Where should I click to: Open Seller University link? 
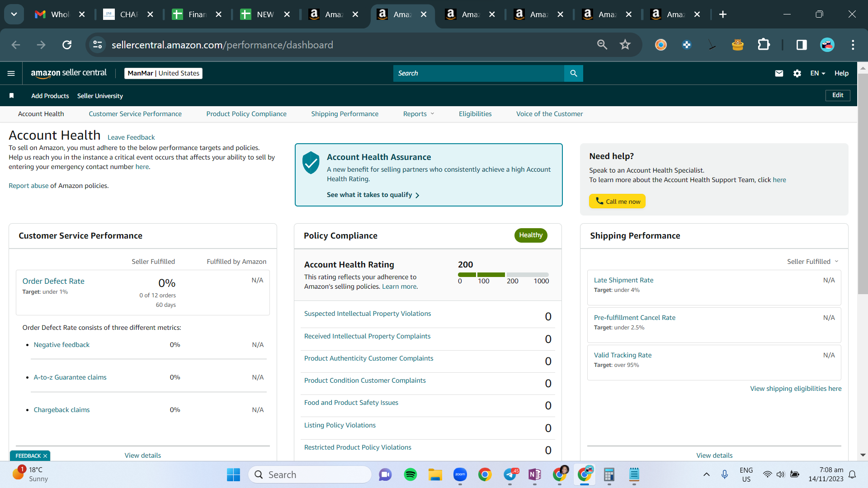point(100,96)
